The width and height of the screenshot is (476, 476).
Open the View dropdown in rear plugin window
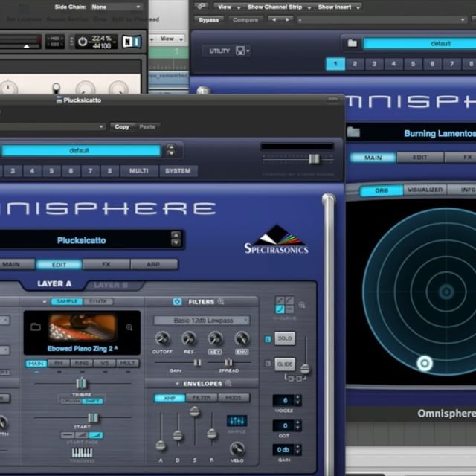point(228,7)
